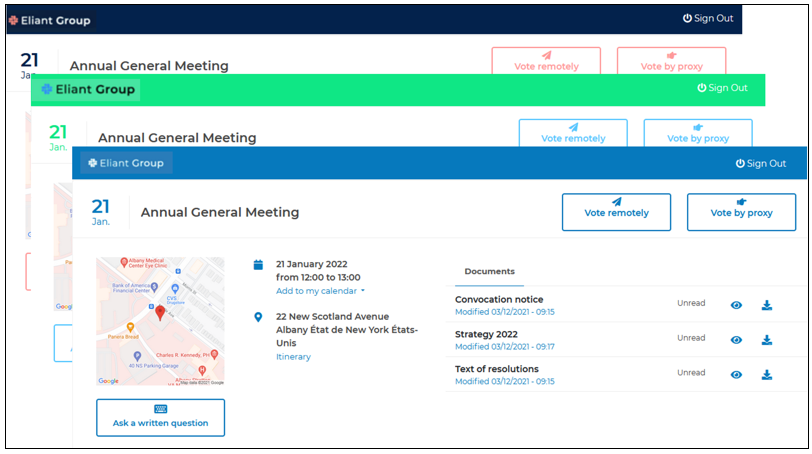Click the Eliant Group logo in navy header
Image resolution: width=812 pixels, height=454 pixels.
click(48, 20)
